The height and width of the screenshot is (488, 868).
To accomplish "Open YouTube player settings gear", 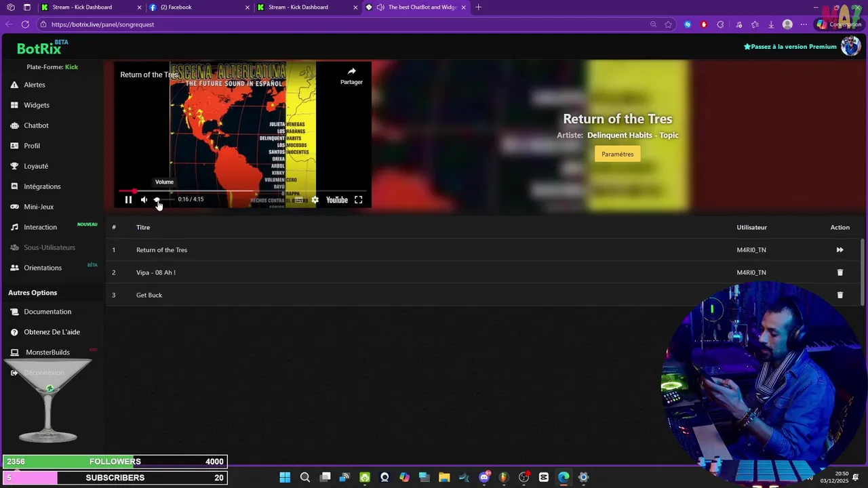I will (x=315, y=200).
